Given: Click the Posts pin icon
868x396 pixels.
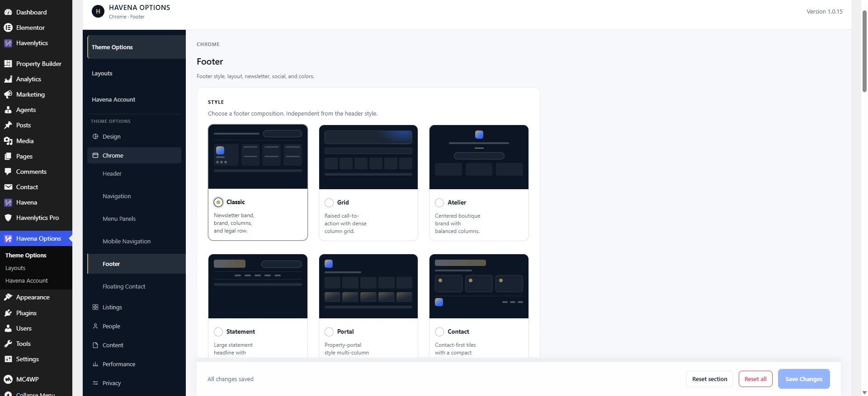Looking at the screenshot, I should [8, 125].
